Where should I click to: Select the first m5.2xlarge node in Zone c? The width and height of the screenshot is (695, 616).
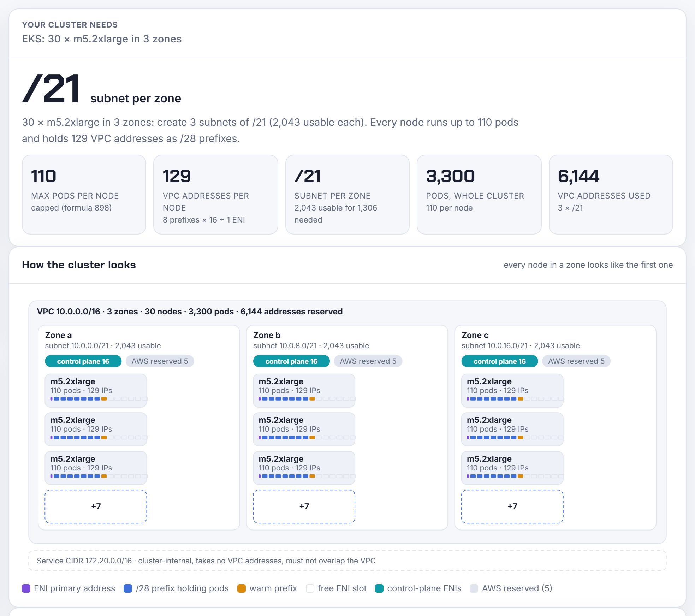click(512, 391)
